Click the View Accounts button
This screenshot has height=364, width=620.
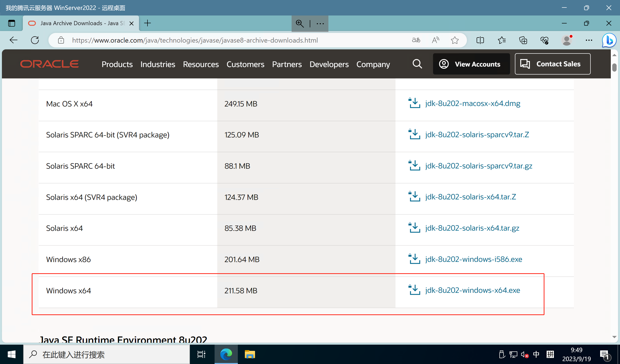point(471,64)
